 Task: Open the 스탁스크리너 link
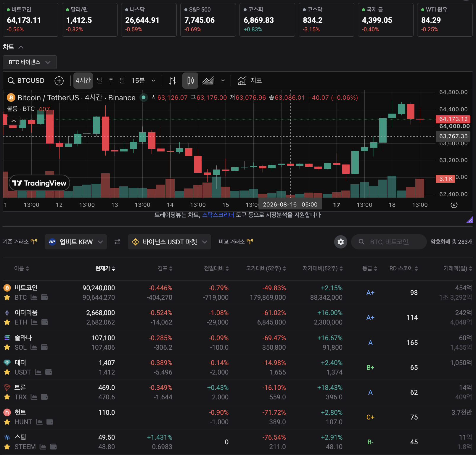(x=218, y=215)
